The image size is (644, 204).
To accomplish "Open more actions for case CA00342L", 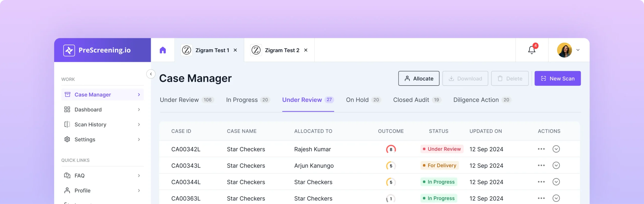I will [541, 149].
